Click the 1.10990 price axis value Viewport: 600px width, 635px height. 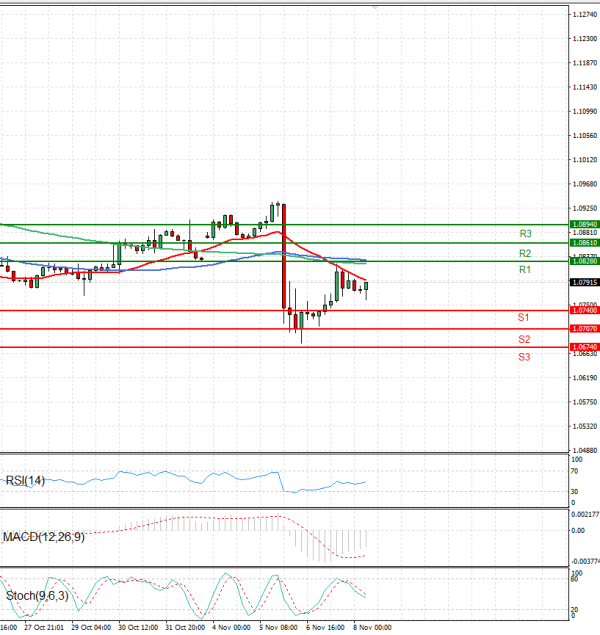[x=585, y=111]
